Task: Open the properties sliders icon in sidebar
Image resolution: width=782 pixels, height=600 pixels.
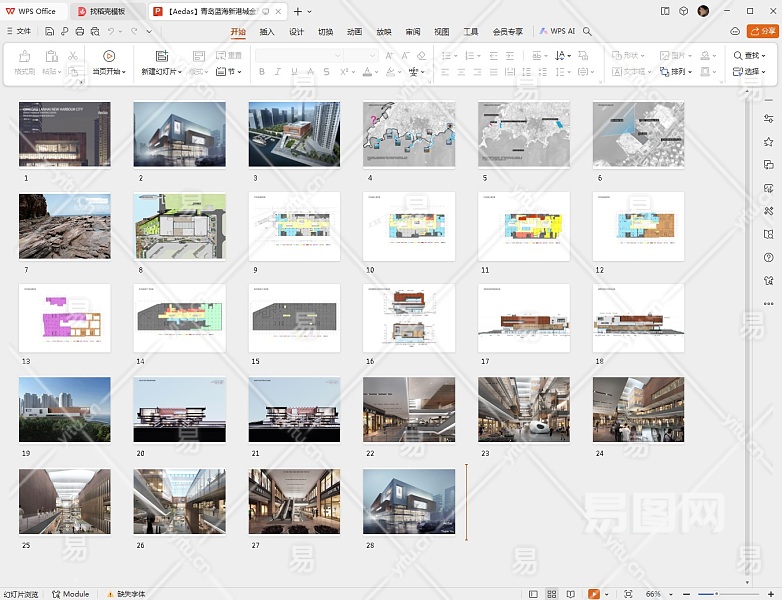Action: point(768,118)
